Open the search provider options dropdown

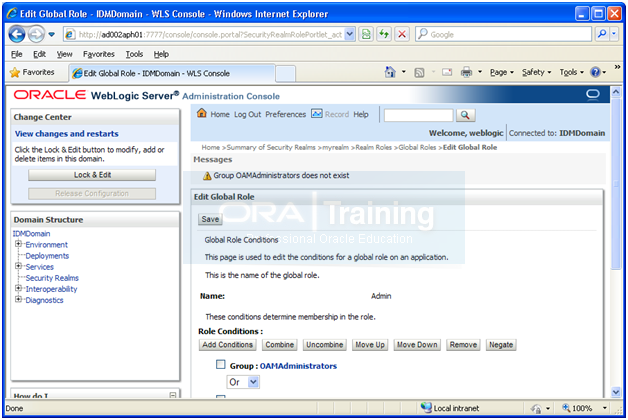[614, 34]
